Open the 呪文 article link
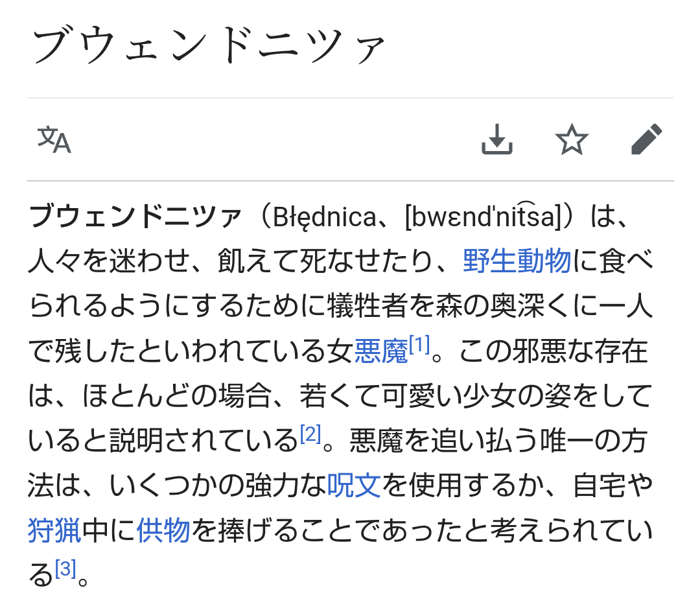700x610 pixels. (x=353, y=486)
